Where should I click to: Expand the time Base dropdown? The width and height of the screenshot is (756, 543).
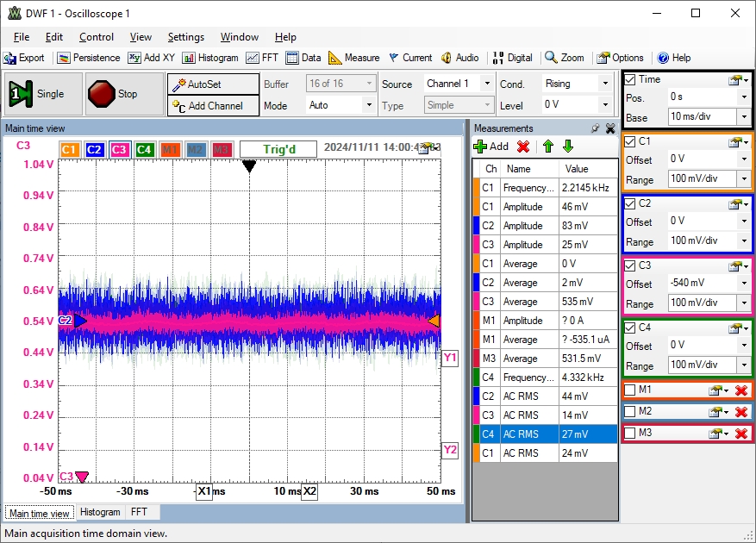(x=743, y=117)
